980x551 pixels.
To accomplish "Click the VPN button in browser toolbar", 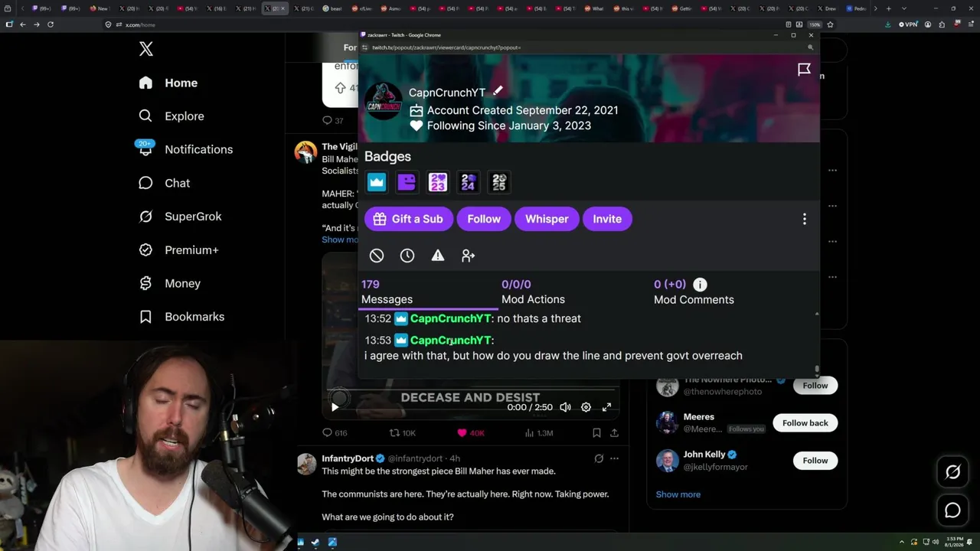I will pyautogui.click(x=908, y=24).
